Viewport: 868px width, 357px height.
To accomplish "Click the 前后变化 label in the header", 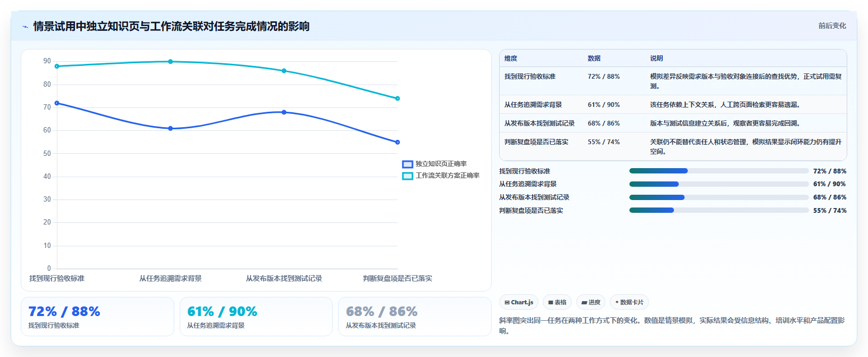I will point(832,26).
